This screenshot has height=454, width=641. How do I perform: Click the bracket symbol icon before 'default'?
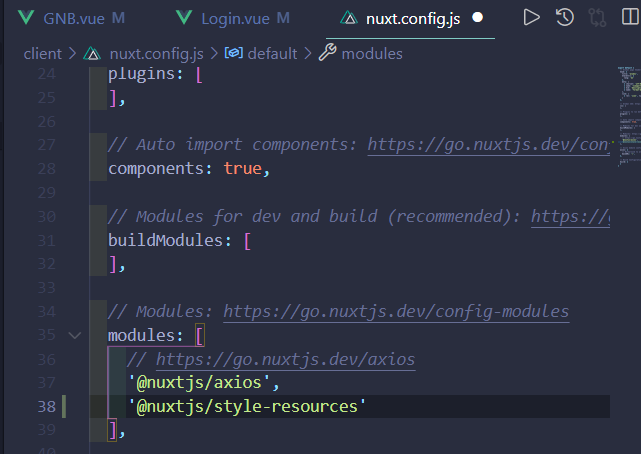tap(234, 53)
